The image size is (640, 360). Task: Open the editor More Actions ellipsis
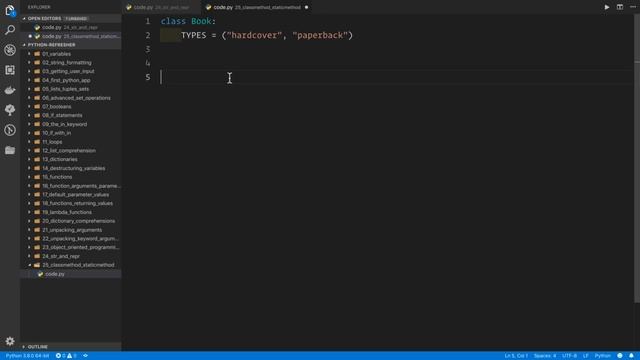pyautogui.click(x=633, y=7)
